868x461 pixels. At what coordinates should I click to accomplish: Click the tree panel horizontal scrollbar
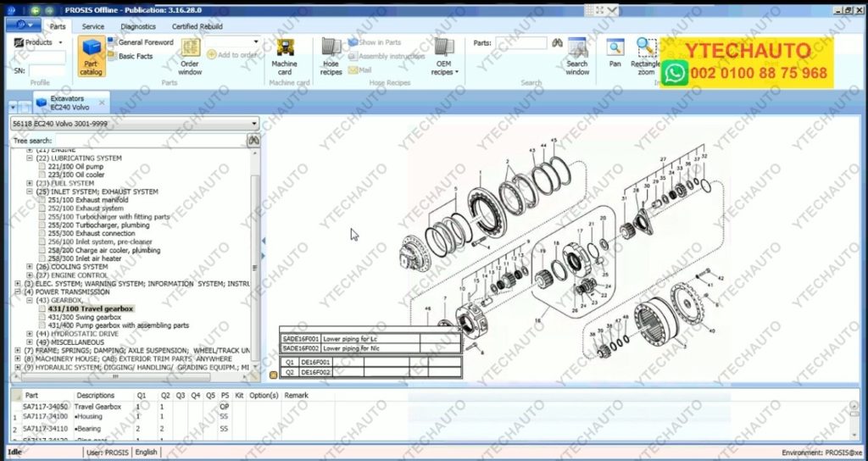click(131, 376)
